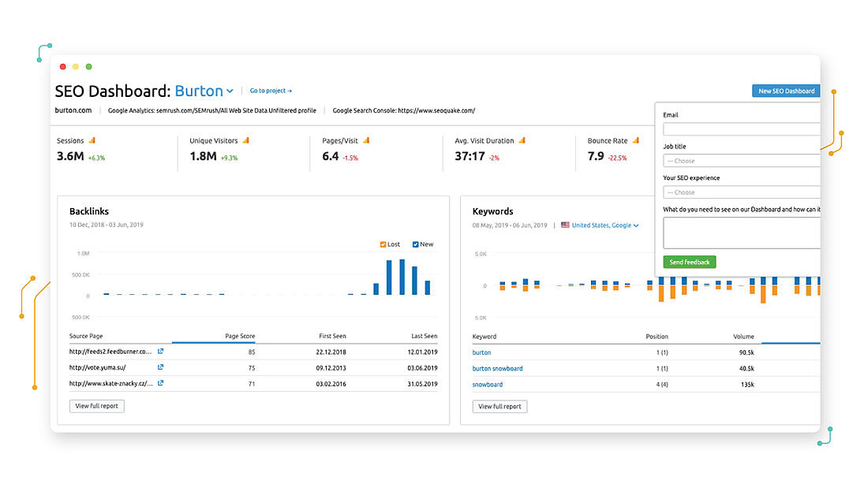
Task: Open View full report in Keywords
Action: [x=499, y=407]
